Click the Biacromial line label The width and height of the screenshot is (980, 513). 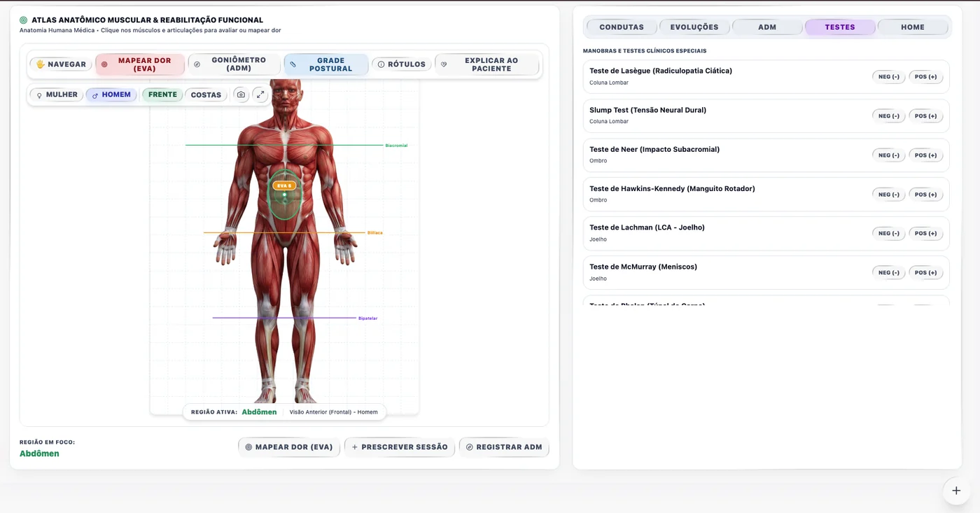point(396,146)
